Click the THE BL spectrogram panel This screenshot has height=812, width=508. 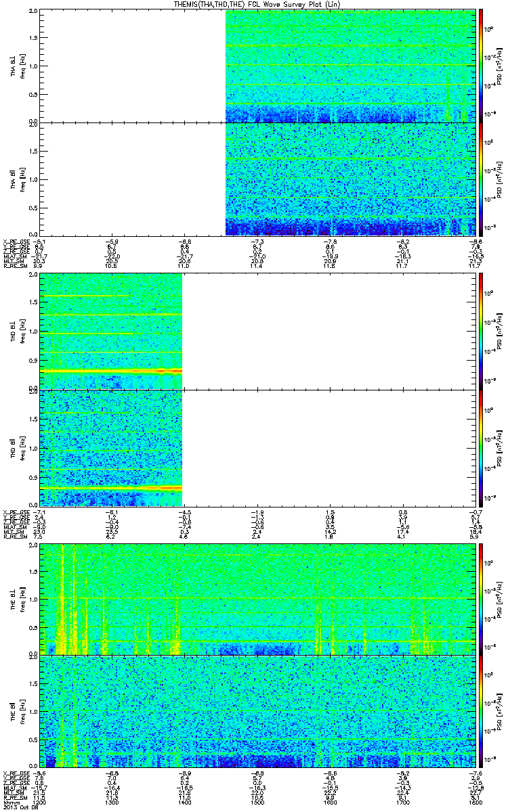(257, 599)
